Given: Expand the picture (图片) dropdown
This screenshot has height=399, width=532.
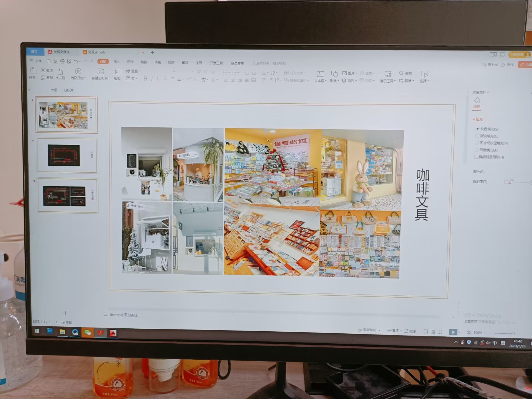Looking at the screenshot, I should (x=356, y=73).
